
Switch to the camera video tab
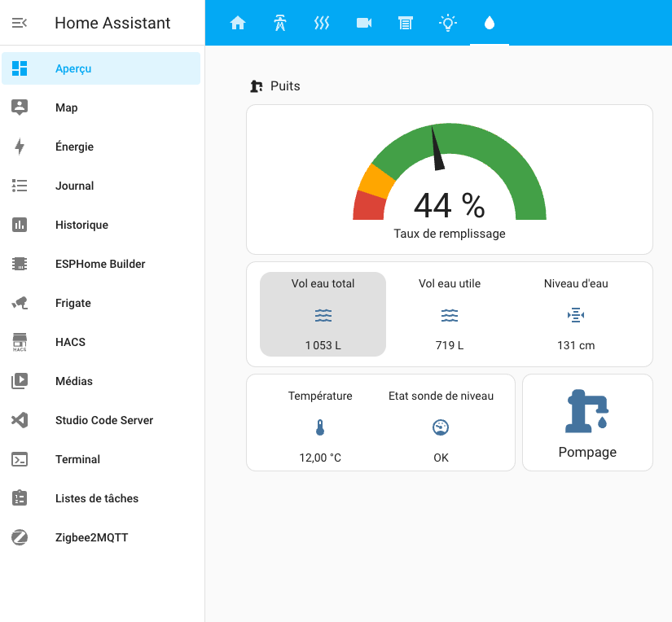pos(364,23)
